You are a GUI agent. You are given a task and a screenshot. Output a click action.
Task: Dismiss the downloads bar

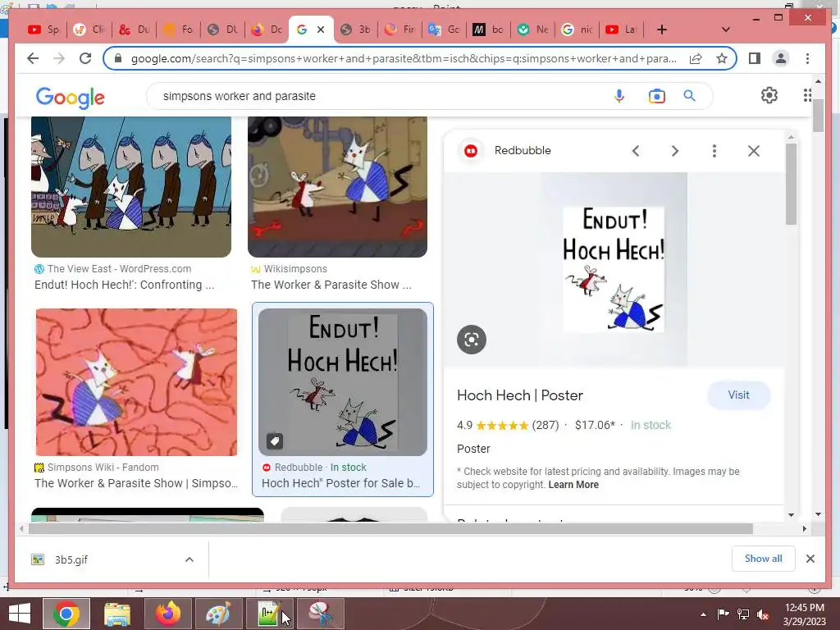point(810,559)
